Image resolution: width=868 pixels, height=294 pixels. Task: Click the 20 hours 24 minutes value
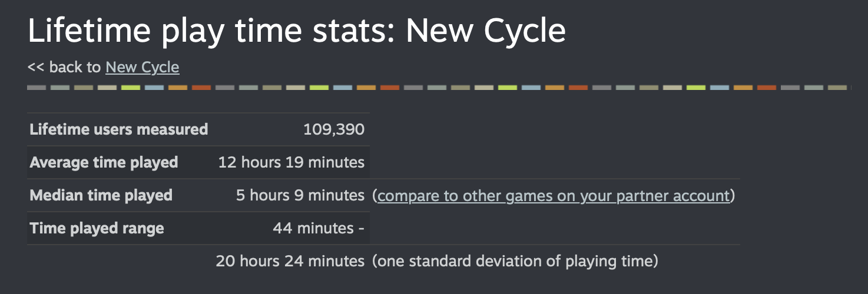(x=290, y=261)
